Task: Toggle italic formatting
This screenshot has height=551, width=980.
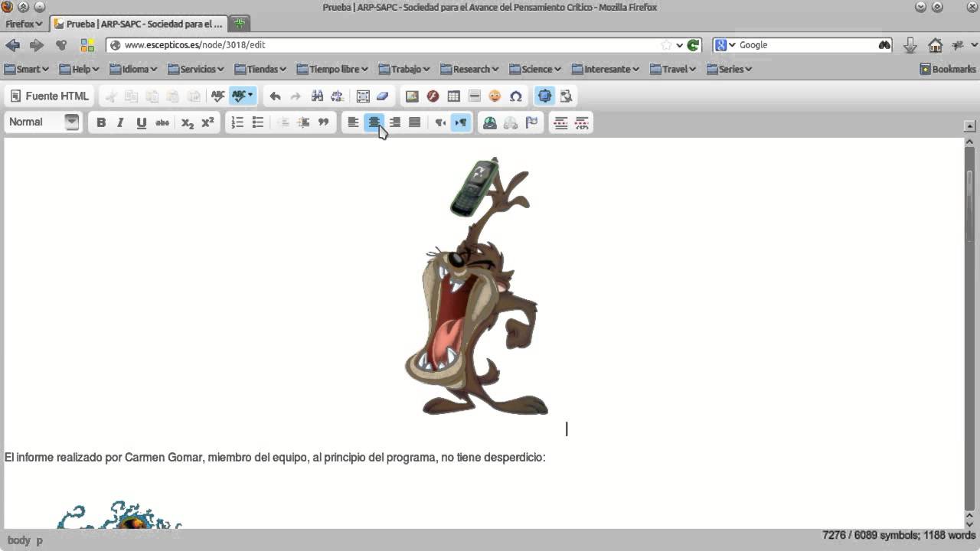Action: coord(120,122)
